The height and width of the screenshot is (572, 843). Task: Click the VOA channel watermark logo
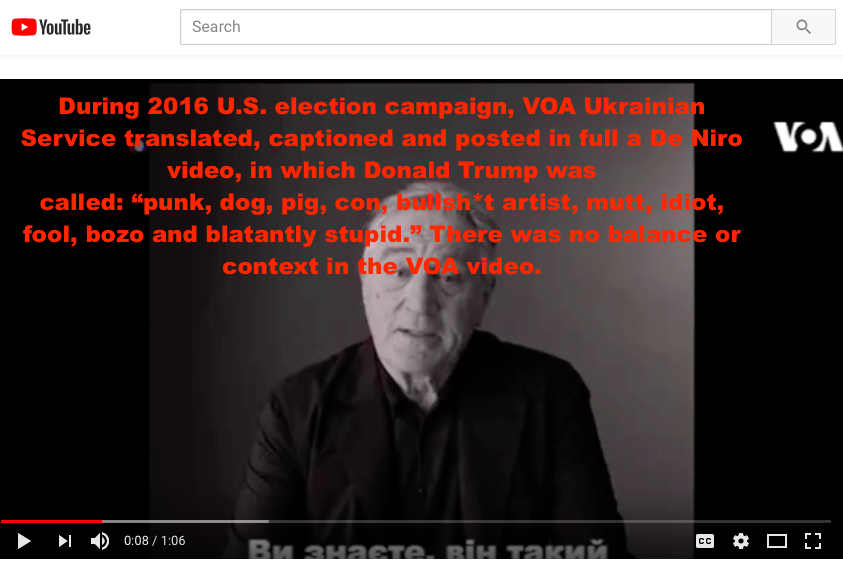tap(808, 137)
